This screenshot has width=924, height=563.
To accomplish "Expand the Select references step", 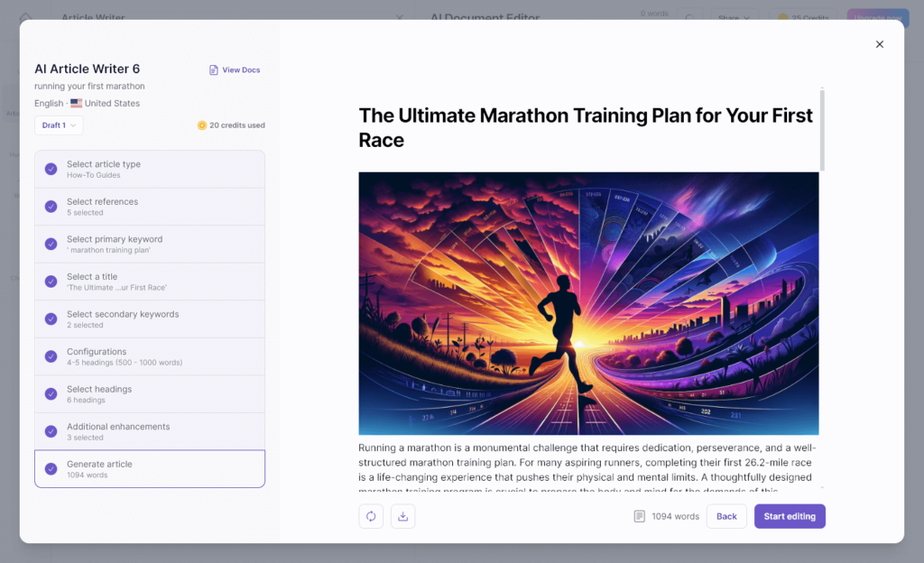I will (149, 206).
